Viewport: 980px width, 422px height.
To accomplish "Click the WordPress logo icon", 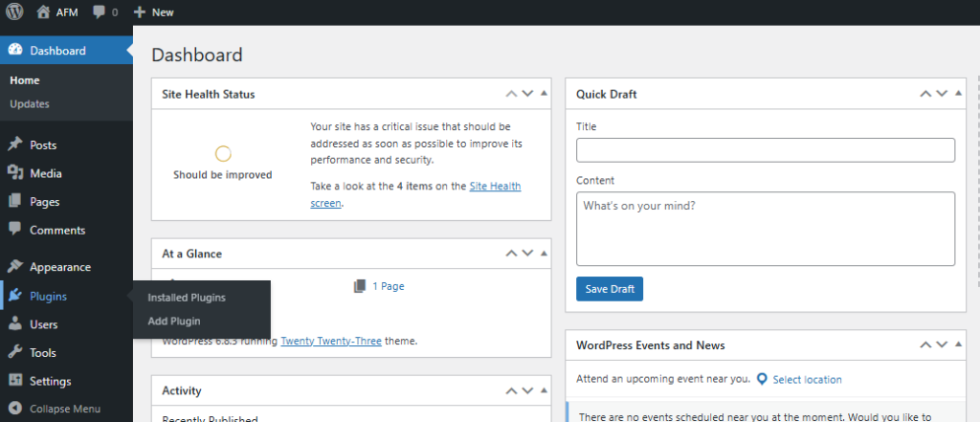I will tap(15, 12).
